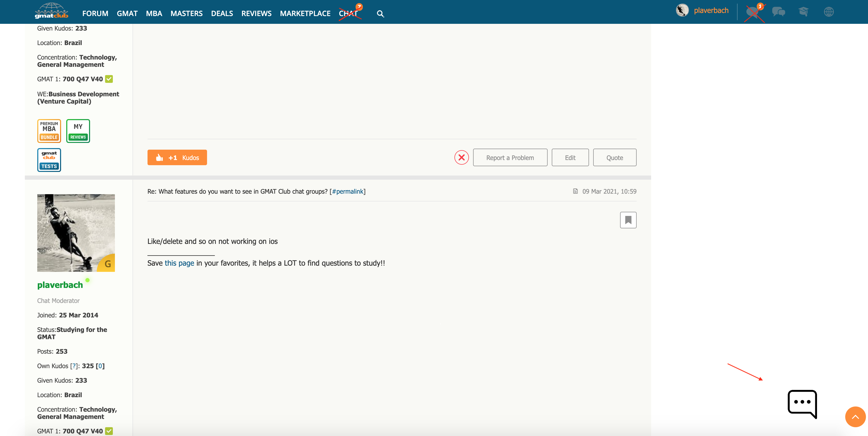
Task: Click the '09 Mar 2021, 10:59' timestamp
Action: [x=609, y=192]
